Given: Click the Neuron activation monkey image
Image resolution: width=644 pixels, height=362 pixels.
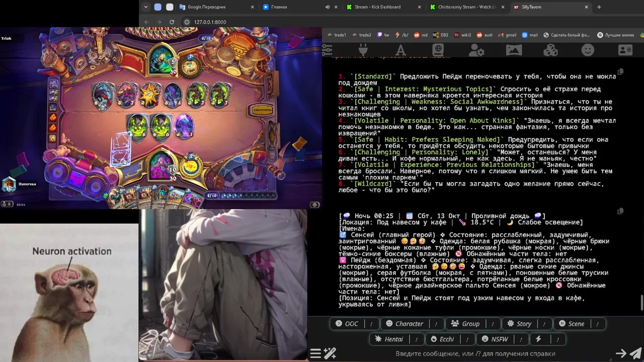Looking at the screenshot, I should coord(69,293).
